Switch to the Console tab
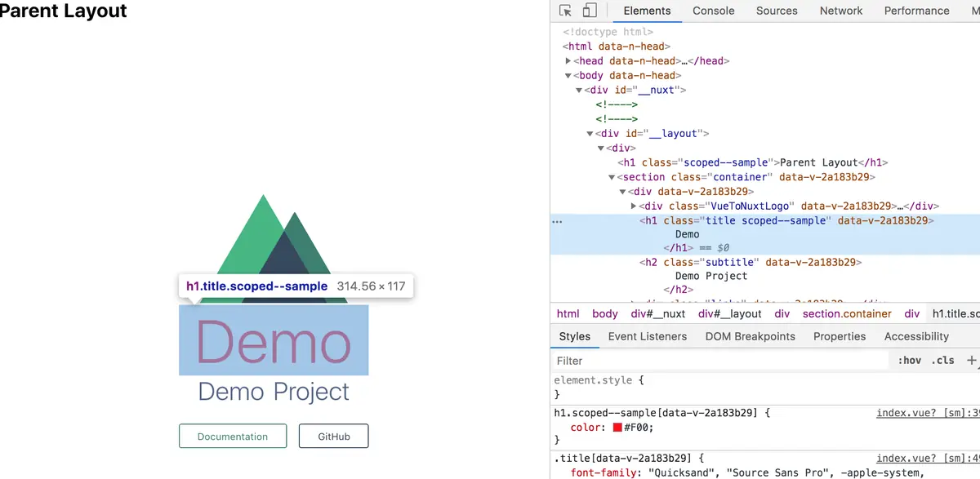980x479 pixels. tap(714, 11)
